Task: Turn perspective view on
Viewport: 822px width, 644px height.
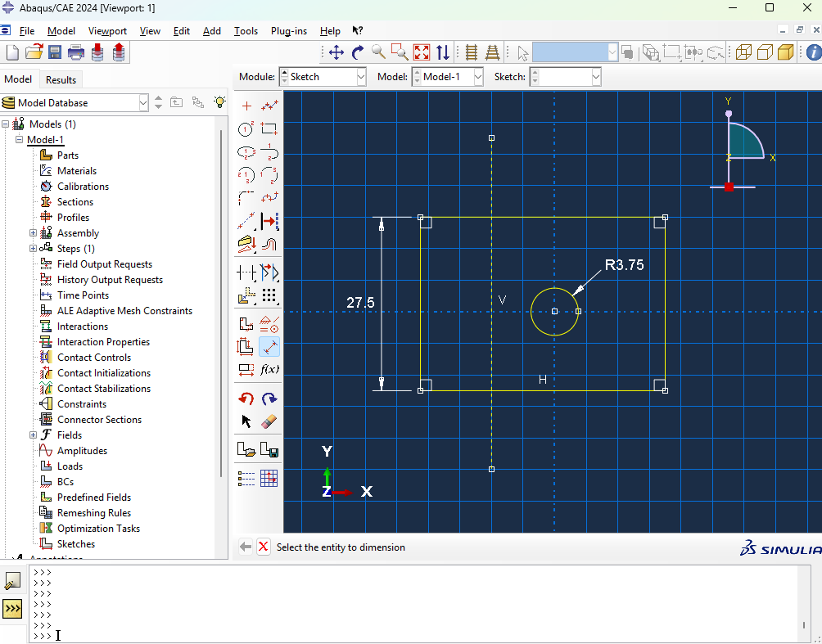Action: 493,52
